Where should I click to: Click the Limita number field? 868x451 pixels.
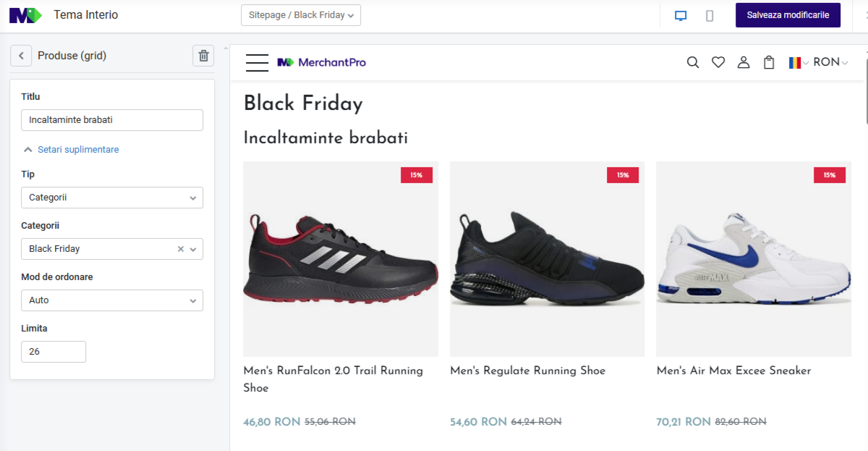(54, 352)
